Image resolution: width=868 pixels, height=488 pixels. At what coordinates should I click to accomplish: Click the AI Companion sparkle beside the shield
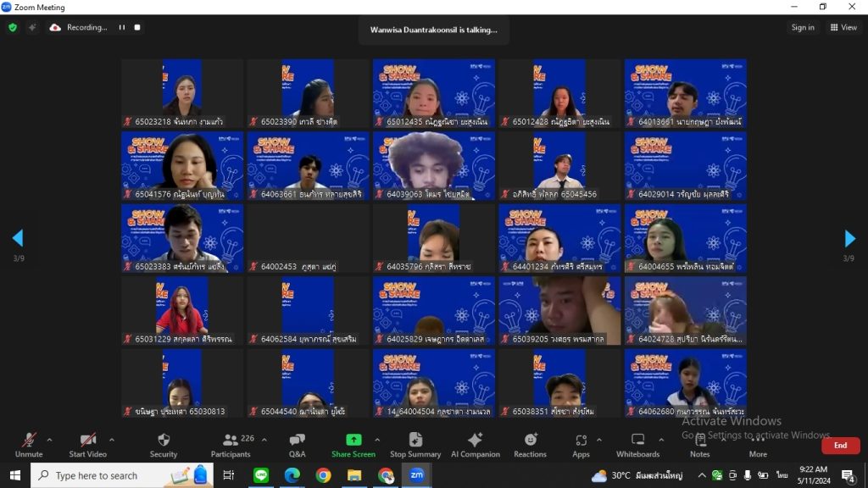pos(32,27)
